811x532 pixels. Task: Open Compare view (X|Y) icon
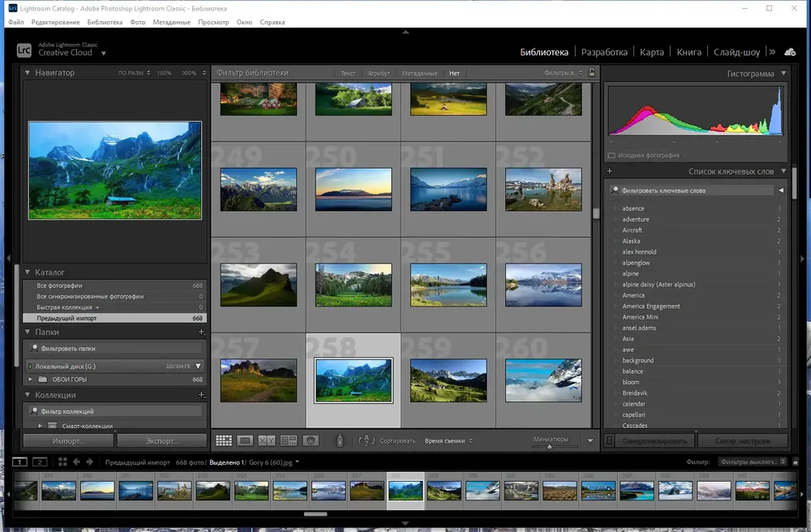267,440
